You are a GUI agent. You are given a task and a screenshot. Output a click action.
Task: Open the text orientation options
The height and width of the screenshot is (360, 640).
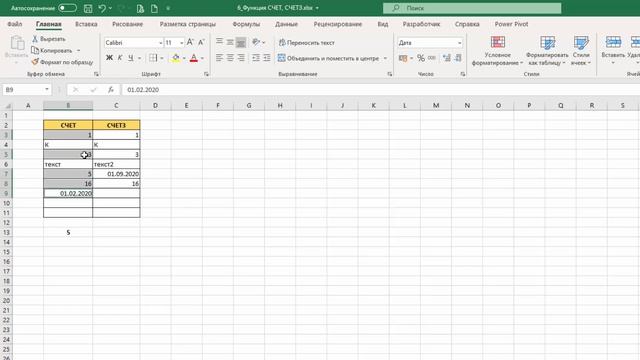[x=257, y=42]
